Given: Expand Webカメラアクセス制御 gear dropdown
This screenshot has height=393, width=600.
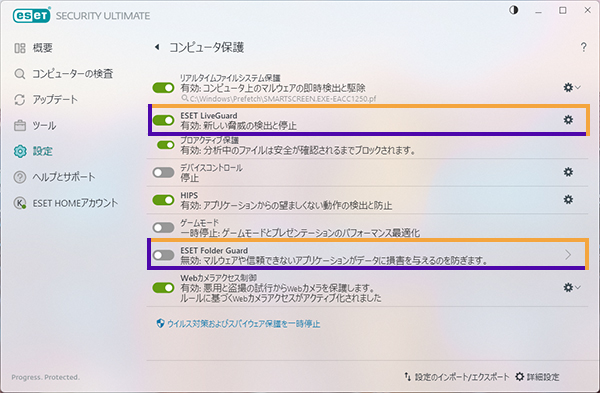Looking at the screenshot, I should coord(572,287).
